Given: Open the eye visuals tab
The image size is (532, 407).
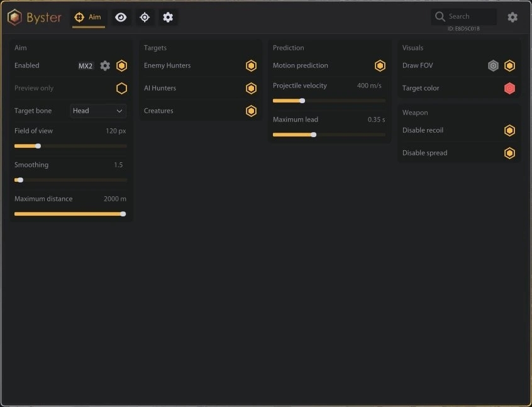Looking at the screenshot, I should coord(121,17).
